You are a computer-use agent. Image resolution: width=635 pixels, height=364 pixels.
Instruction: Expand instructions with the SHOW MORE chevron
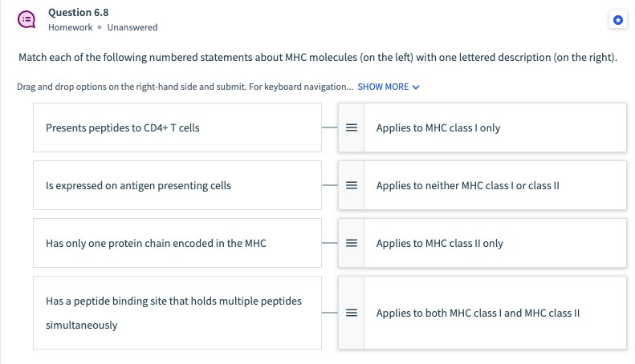click(x=416, y=87)
